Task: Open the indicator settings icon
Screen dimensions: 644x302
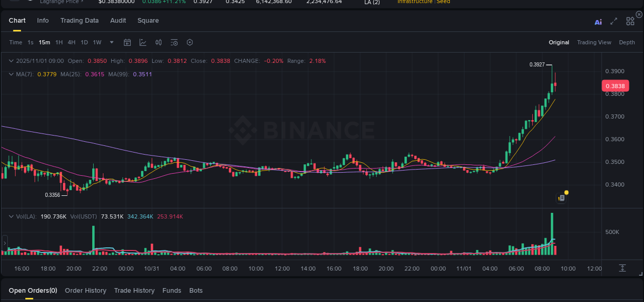Action: click(x=174, y=42)
